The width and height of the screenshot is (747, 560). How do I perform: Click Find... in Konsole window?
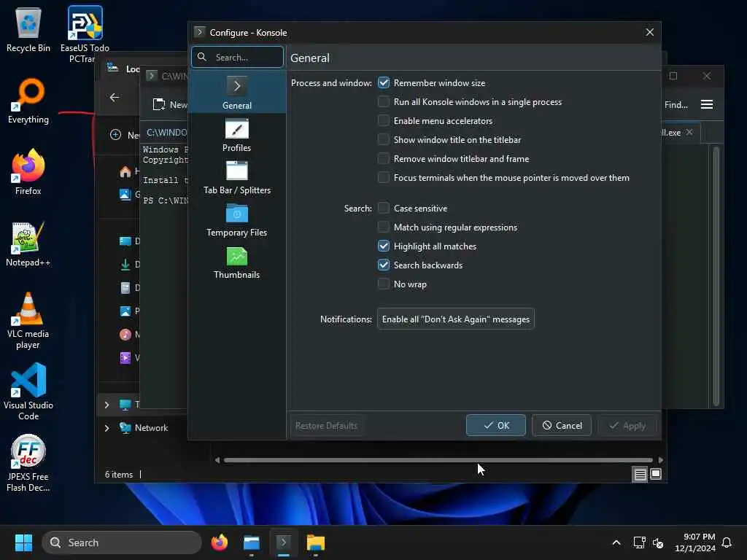pyautogui.click(x=676, y=104)
